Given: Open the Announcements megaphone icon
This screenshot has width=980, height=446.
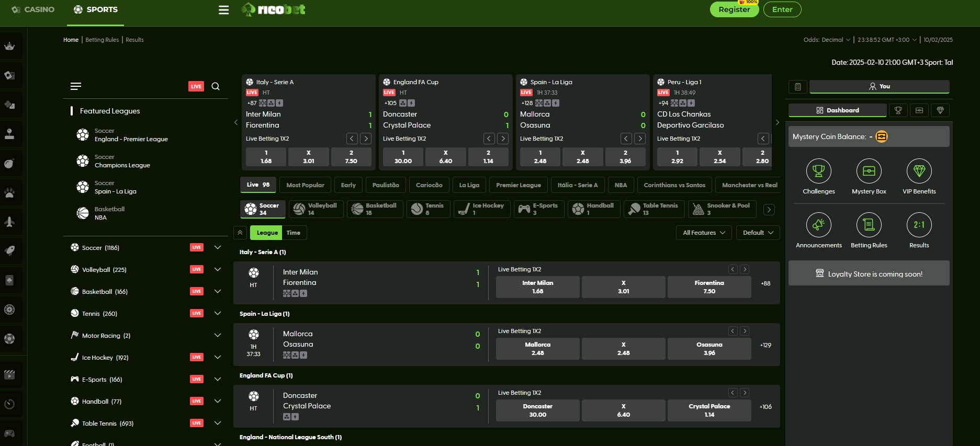Looking at the screenshot, I should pos(819,225).
